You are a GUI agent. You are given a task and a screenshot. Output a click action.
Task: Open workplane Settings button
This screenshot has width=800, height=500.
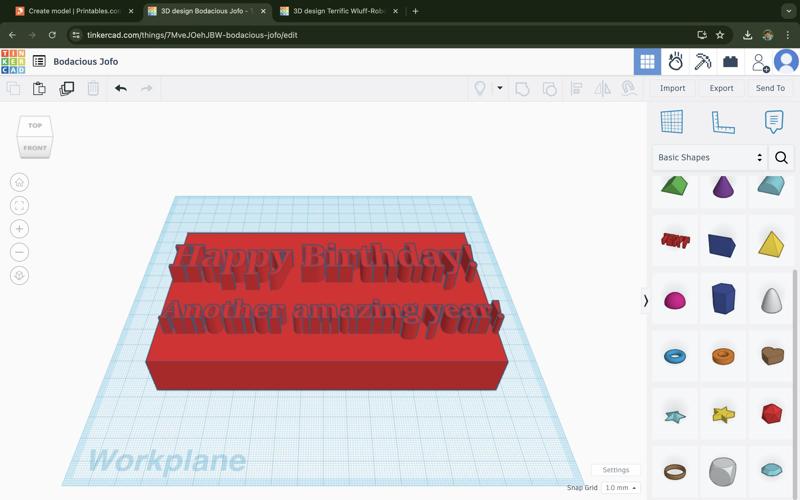pyautogui.click(x=616, y=470)
